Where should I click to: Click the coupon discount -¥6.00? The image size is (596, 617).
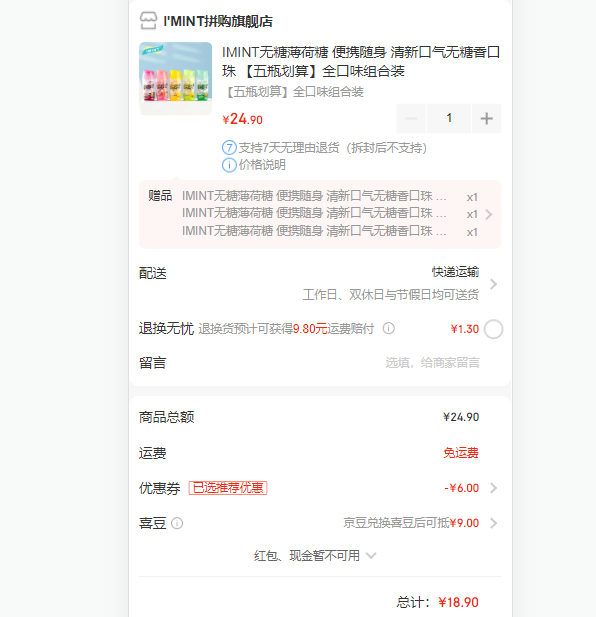461,488
